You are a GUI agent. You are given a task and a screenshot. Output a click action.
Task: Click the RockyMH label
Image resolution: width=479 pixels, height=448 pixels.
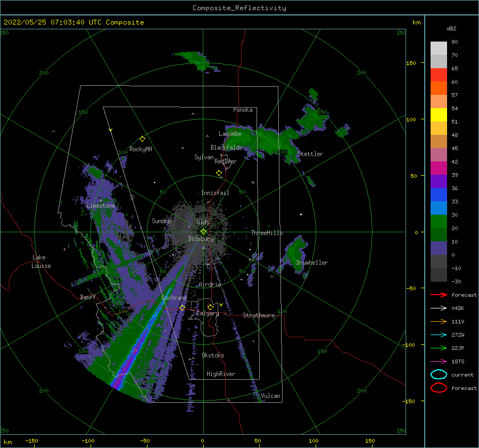click(x=141, y=149)
